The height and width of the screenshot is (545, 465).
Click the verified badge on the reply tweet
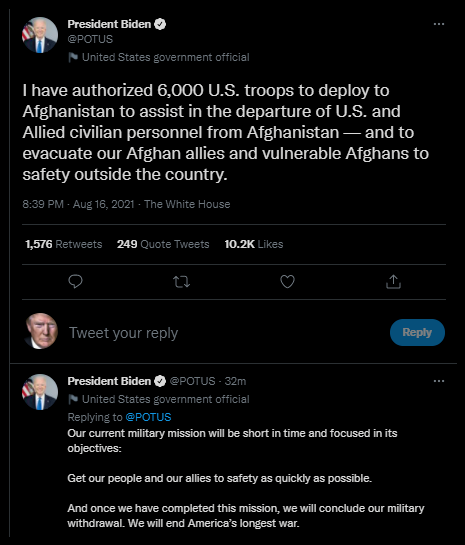tap(160, 381)
